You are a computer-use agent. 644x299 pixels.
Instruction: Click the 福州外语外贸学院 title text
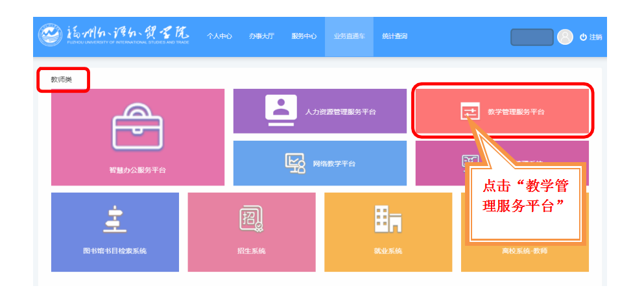[x=128, y=32]
